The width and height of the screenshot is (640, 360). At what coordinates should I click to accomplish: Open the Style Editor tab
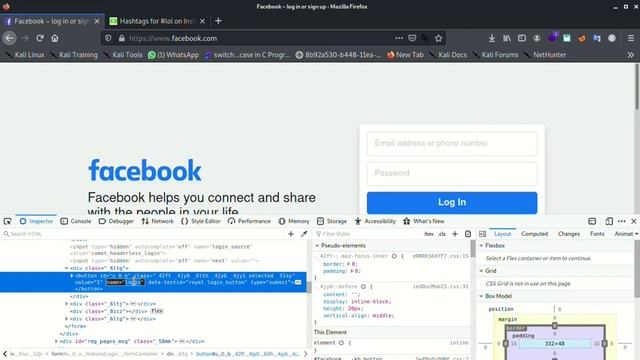pos(201,221)
